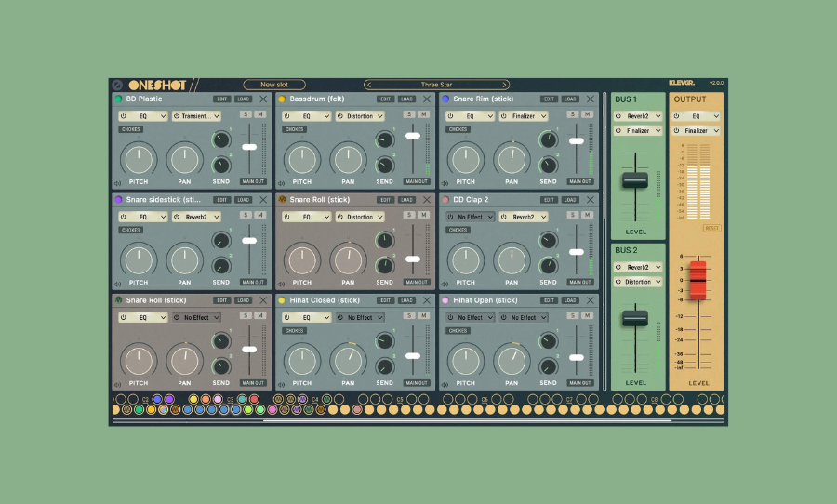Go to next preset with the right arrow
Image resolution: width=837 pixels, height=504 pixels.
pos(505,85)
